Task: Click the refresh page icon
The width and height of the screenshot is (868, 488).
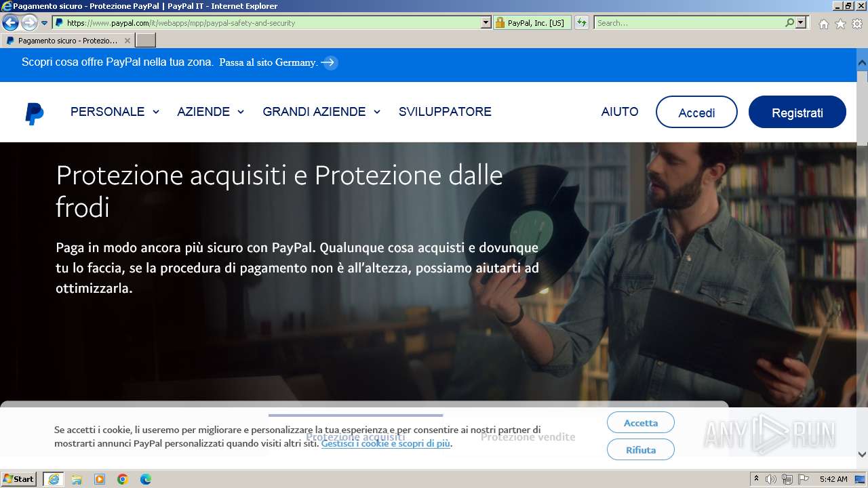Action: coord(581,23)
